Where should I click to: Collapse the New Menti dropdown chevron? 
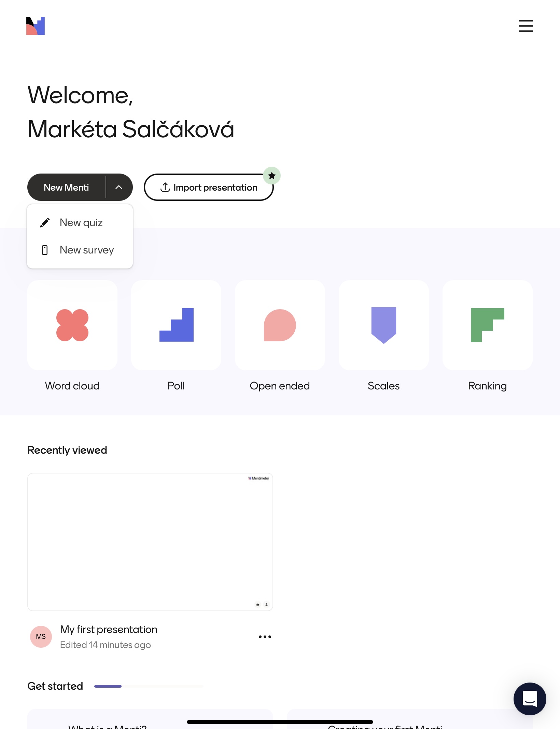pyautogui.click(x=119, y=187)
